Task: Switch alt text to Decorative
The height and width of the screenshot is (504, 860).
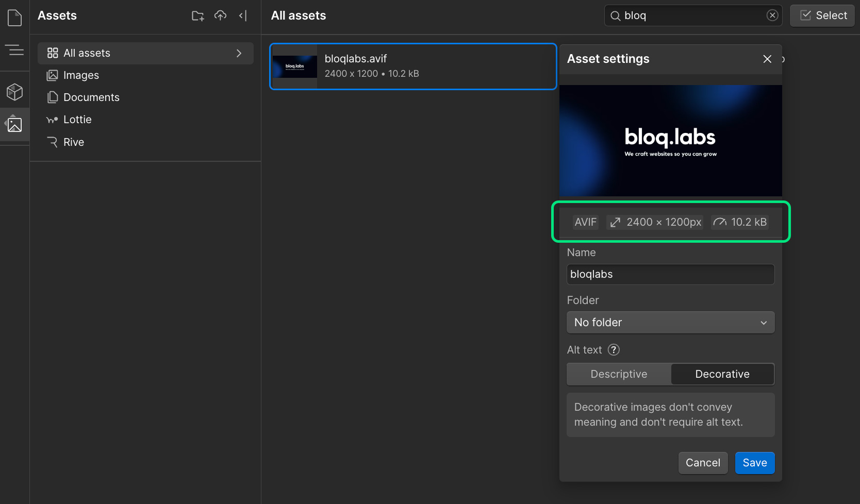Action: (x=722, y=374)
